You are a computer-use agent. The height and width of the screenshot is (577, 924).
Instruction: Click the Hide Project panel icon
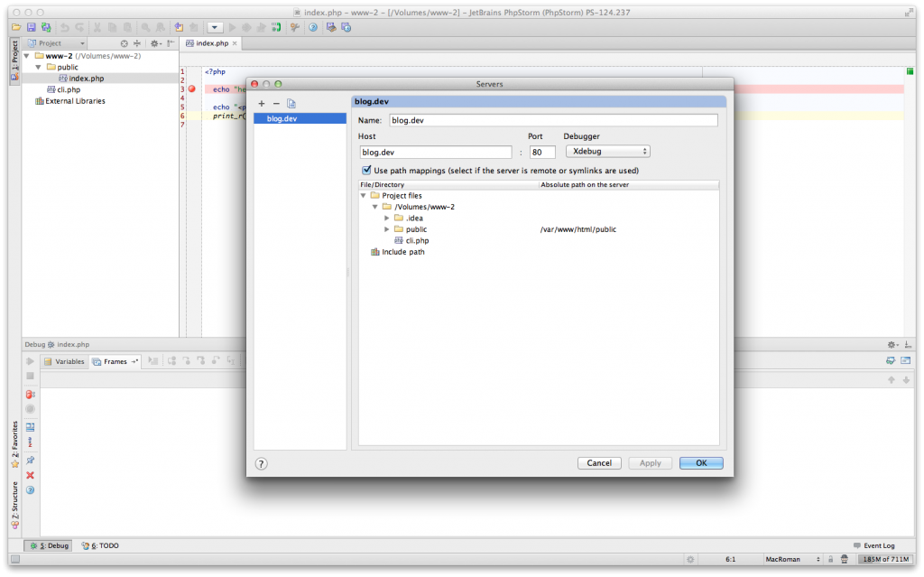(171, 43)
